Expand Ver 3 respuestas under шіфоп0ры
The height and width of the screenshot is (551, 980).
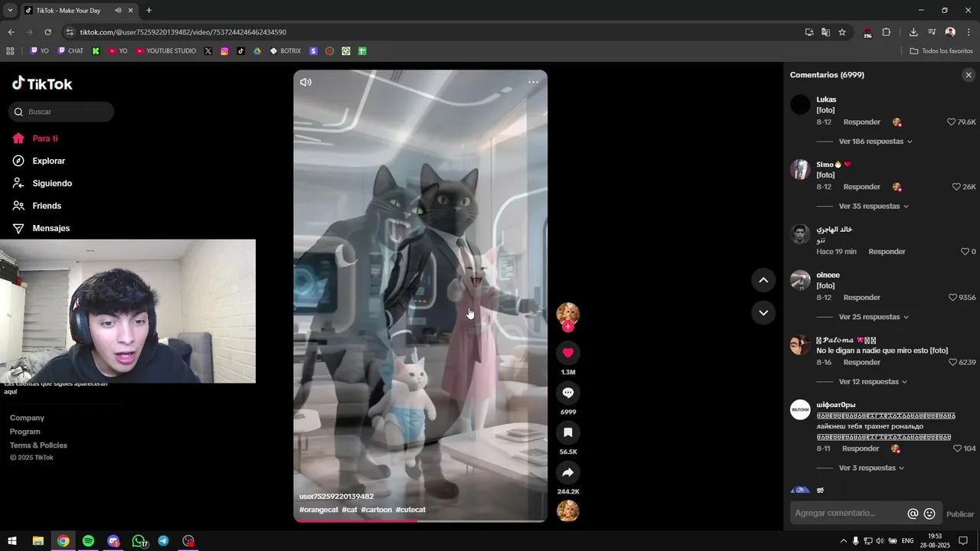(871, 468)
